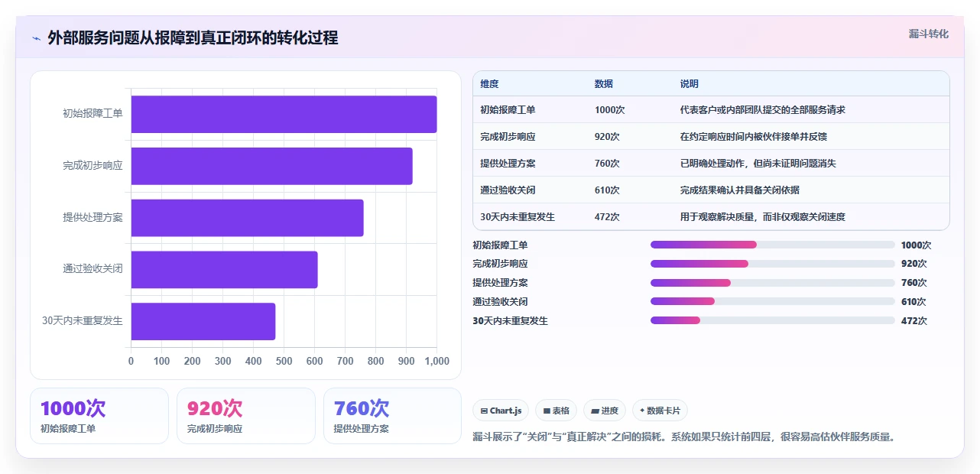
Task: Click description 代表客户或内部团队提交的全部服务请求
Action: click(762, 110)
